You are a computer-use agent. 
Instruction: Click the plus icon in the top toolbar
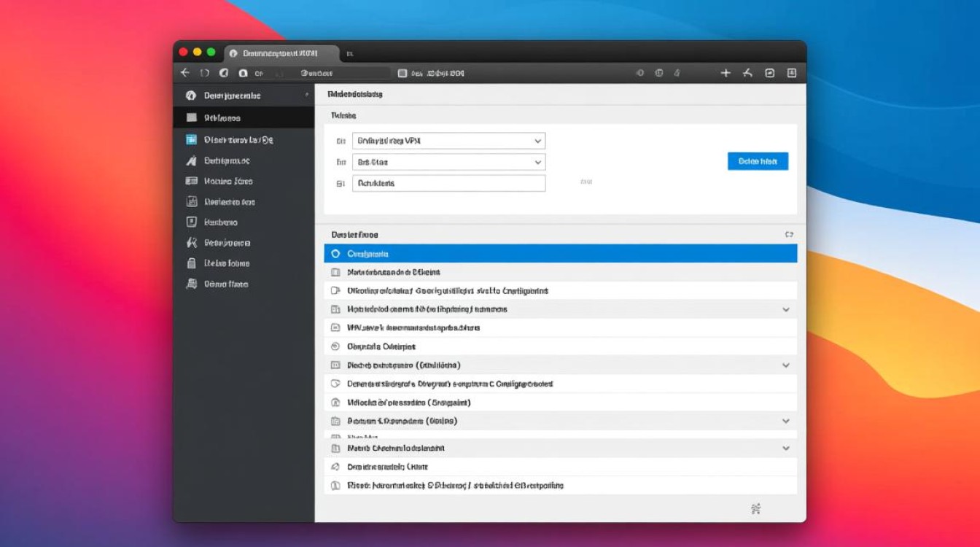point(726,73)
